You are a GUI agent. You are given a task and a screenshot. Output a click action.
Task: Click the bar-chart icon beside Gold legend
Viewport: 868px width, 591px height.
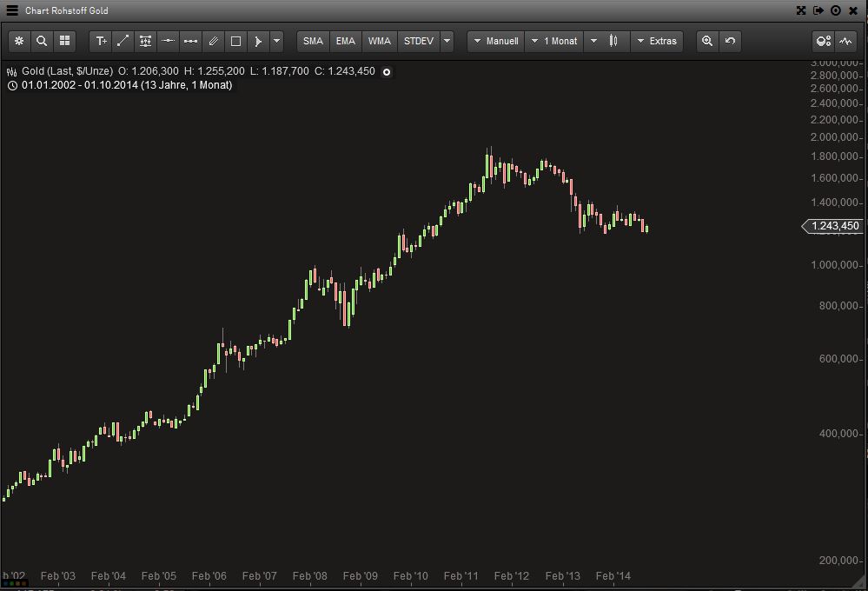[x=11, y=72]
